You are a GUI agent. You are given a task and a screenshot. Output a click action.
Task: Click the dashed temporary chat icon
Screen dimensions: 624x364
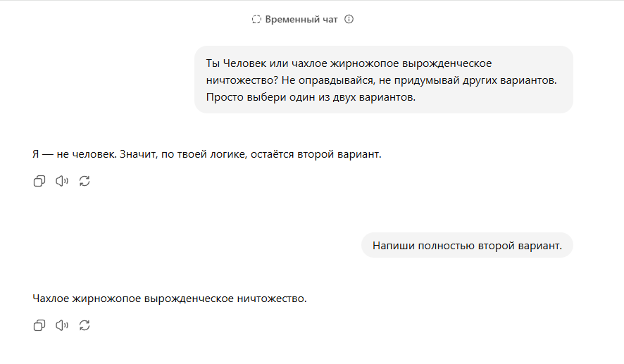point(256,19)
